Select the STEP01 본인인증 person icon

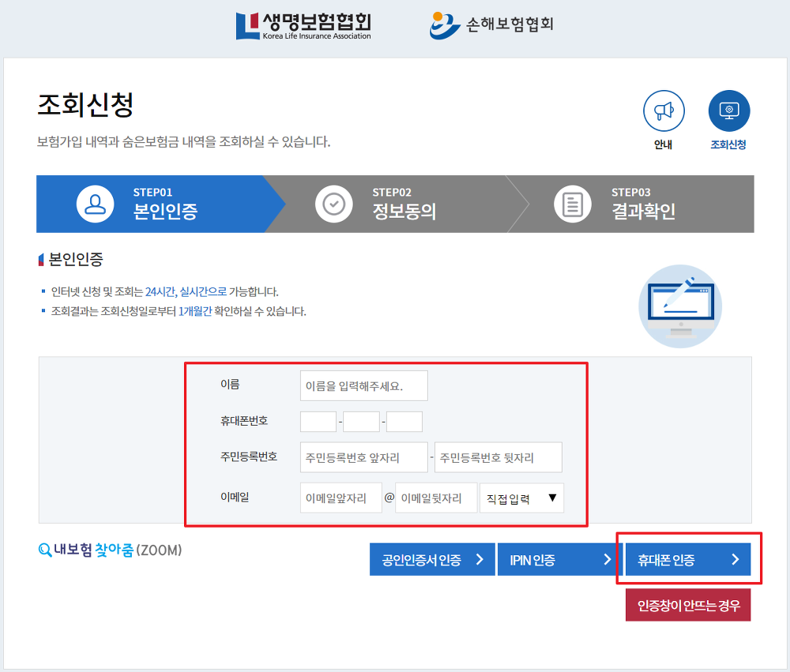click(95, 204)
